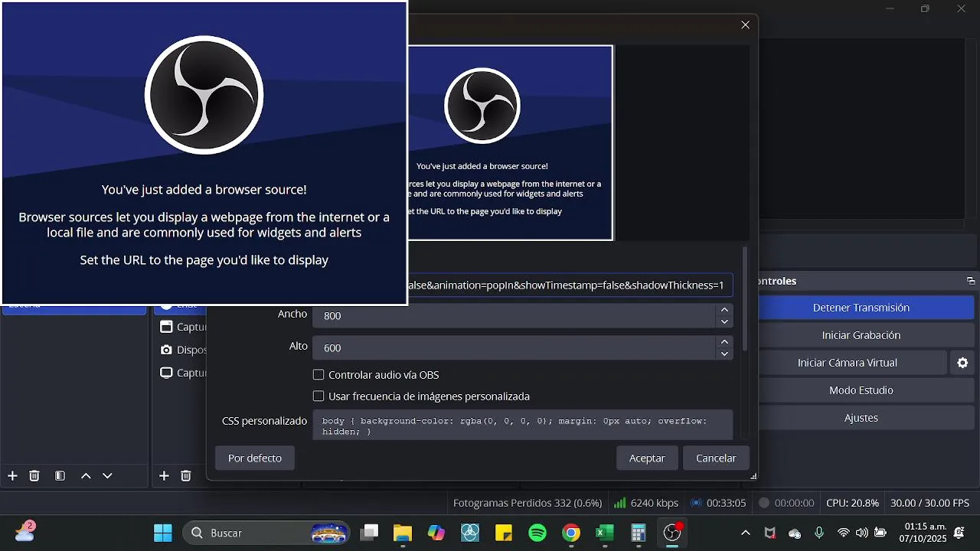Open the OneDrive cloud tray icon
The width and height of the screenshot is (980, 551).
[x=795, y=533]
